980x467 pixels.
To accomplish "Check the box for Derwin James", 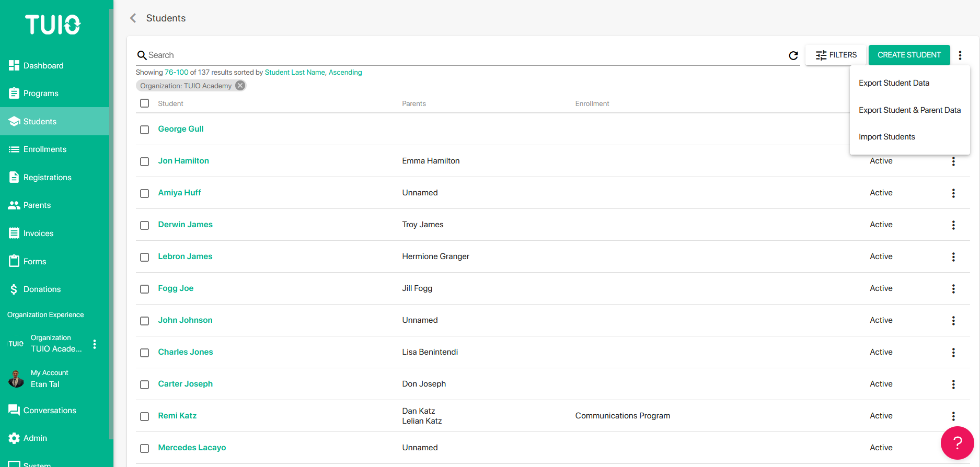I will click(145, 225).
